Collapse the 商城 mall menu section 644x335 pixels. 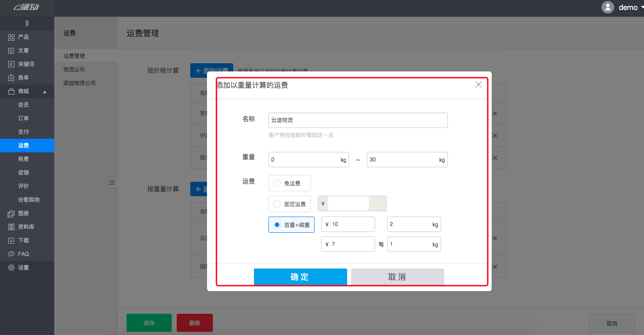[x=44, y=92]
